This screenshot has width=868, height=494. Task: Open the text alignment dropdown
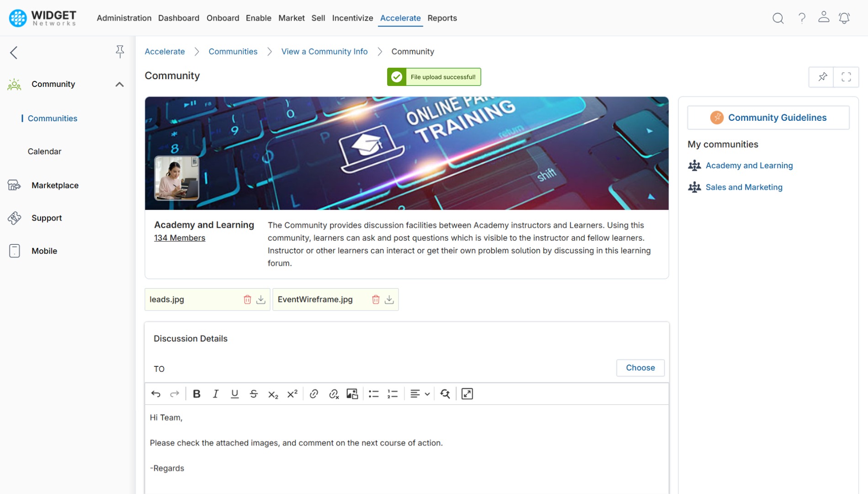point(419,394)
